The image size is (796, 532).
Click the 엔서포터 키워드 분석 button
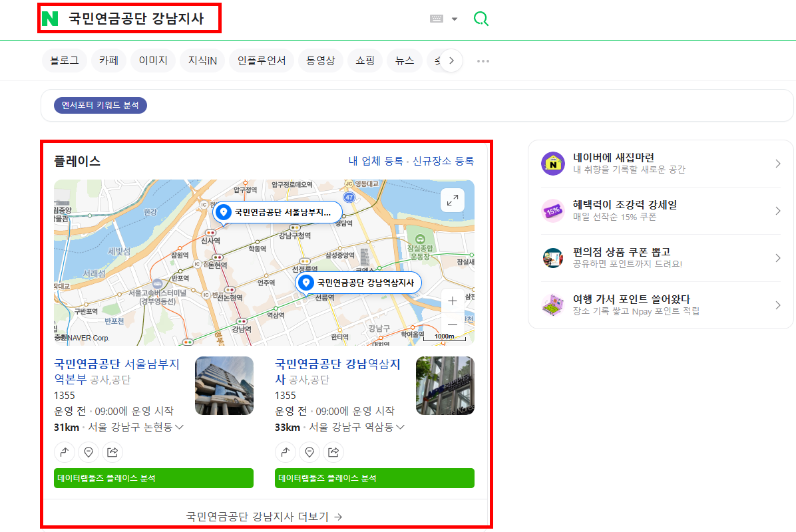click(x=100, y=106)
